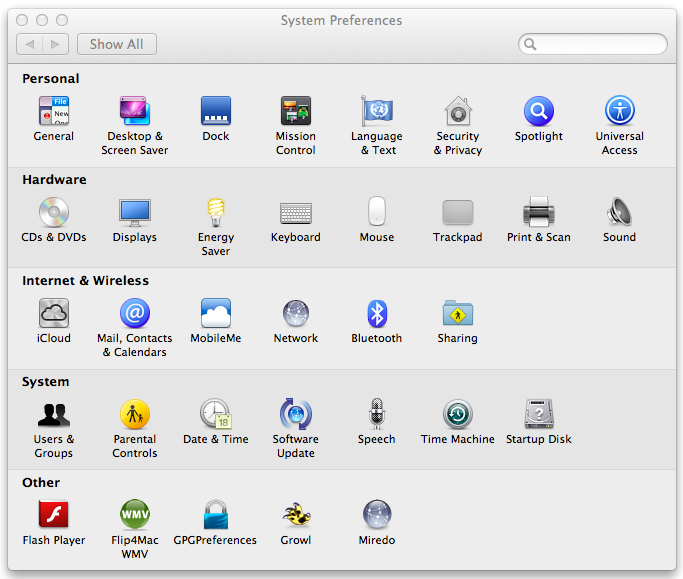Open the Desktop & Screen Saver preferences
683x579 pixels.
134,112
